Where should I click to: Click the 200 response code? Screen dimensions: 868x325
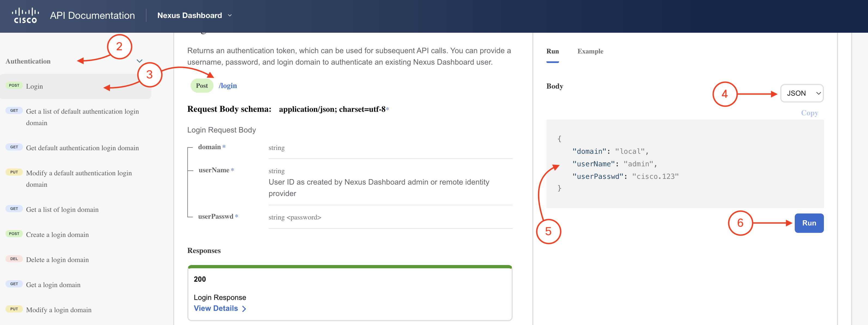coord(200,279)
